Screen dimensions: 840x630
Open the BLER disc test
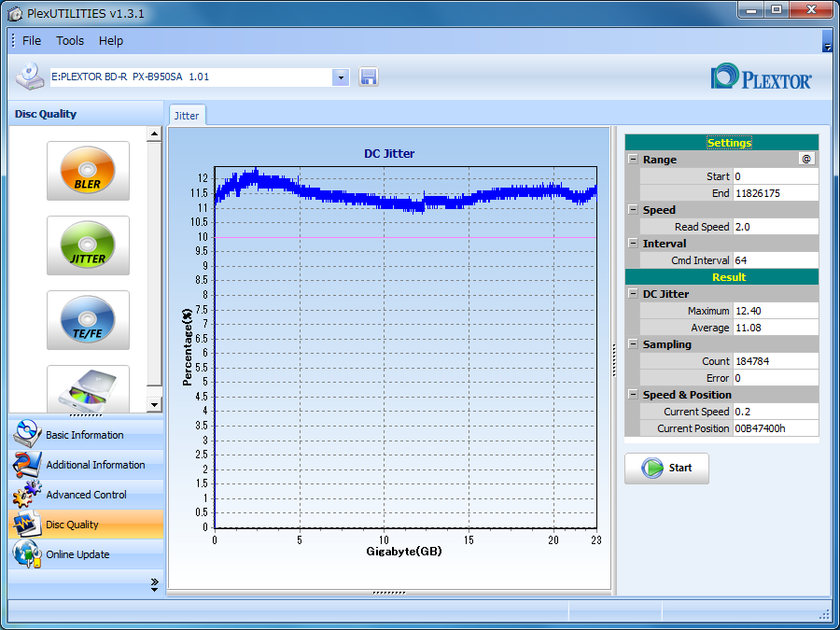[88, 171]
